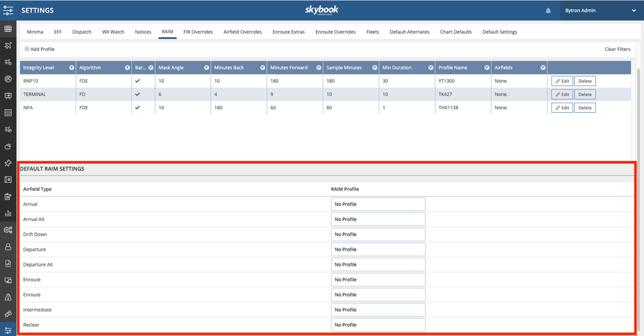
Task: Delete the NPA profile THX1138
Action: pos(585,108)
